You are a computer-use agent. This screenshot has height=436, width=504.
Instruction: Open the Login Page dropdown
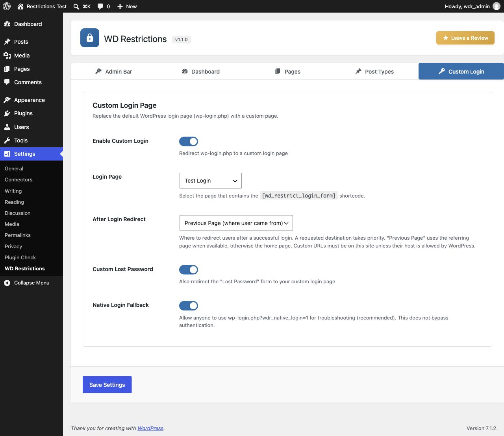pyautogui.click(x=211, y=181)
